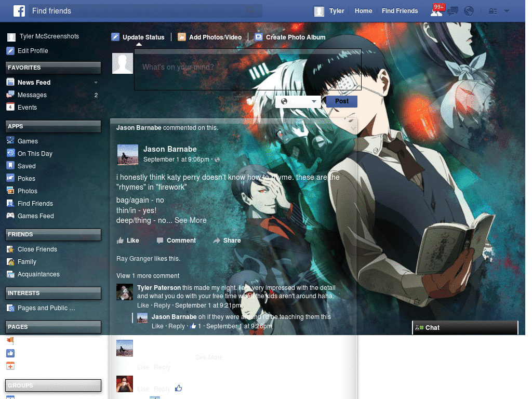This screenshot has height=399, width=532.
Task: Select the Add Photos/Video tab
Action: point(210,37)
